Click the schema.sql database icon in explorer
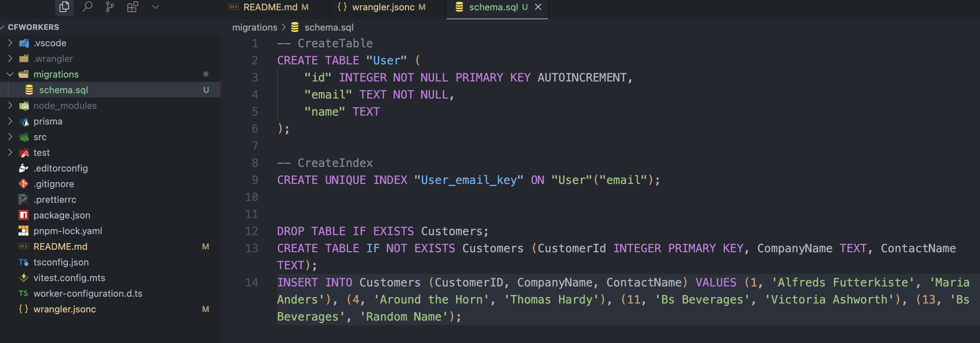980x343 pixels. [x=29, y=90]
